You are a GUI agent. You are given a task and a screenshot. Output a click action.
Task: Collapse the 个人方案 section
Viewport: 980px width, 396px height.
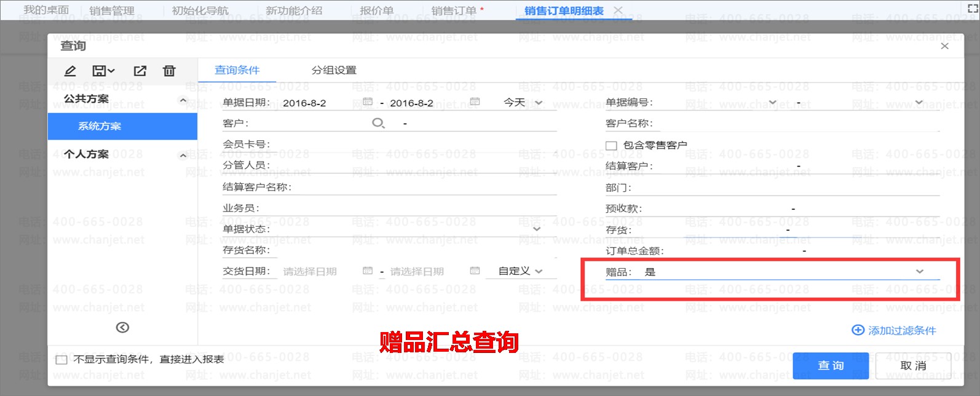pos(183,156)
